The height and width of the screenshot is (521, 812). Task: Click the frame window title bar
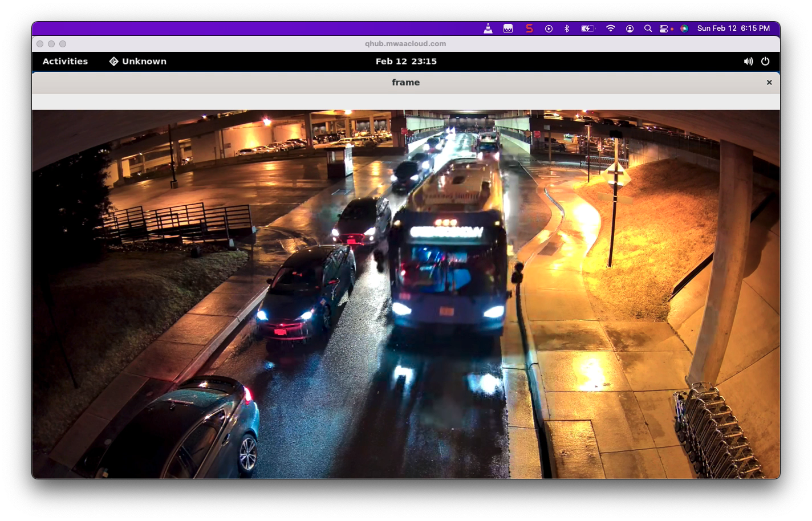tap(406, 83)
